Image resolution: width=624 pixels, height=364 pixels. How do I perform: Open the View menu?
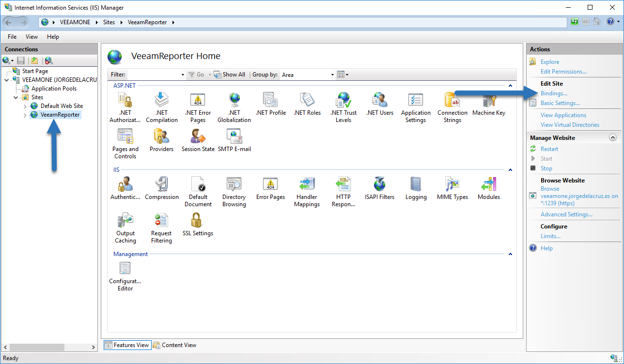click(x=31, y=37)
